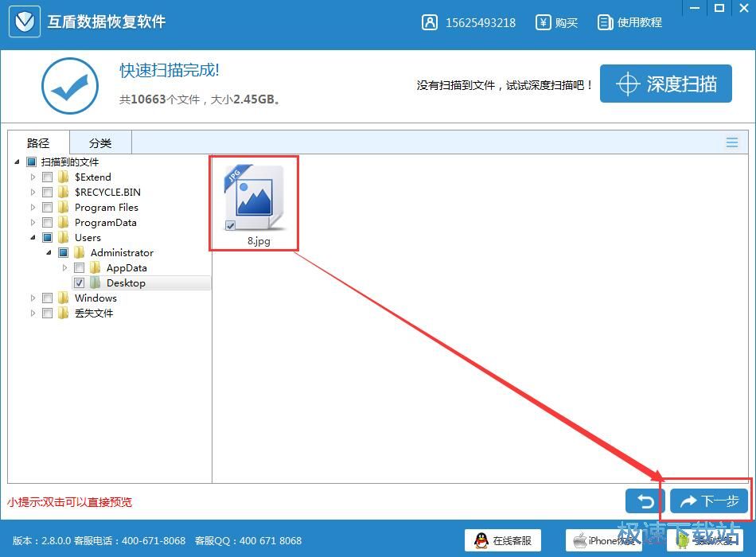Click the phone number 15625493218
Screen dimensions: 756x557
(x=481, y=22)
